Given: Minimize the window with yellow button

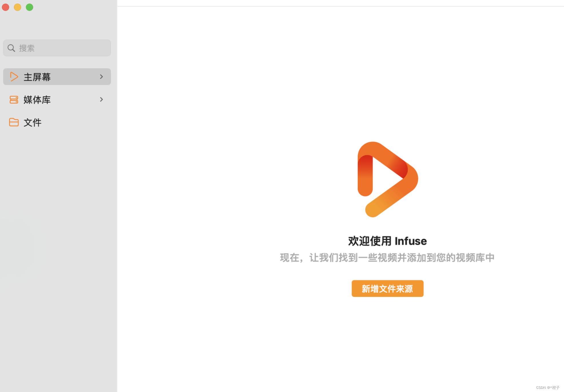Looking at the screenshot, I should [x=17, y=7].
